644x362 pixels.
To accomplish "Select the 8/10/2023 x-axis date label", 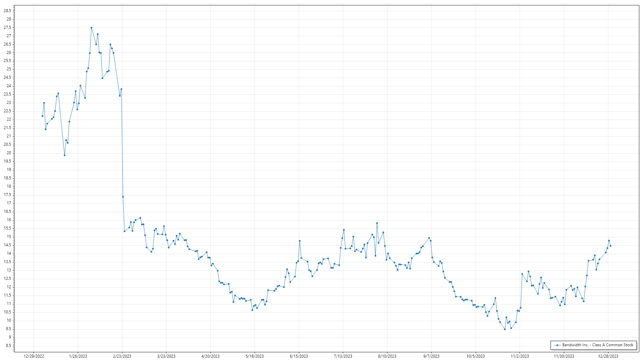I will pyautogui.click(x=387, y=356).
